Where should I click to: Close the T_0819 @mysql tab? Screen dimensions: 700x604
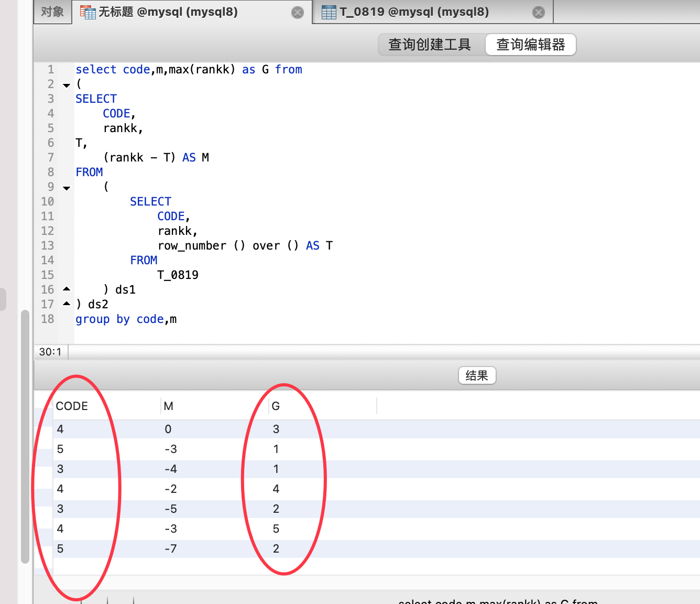point(539,13)
